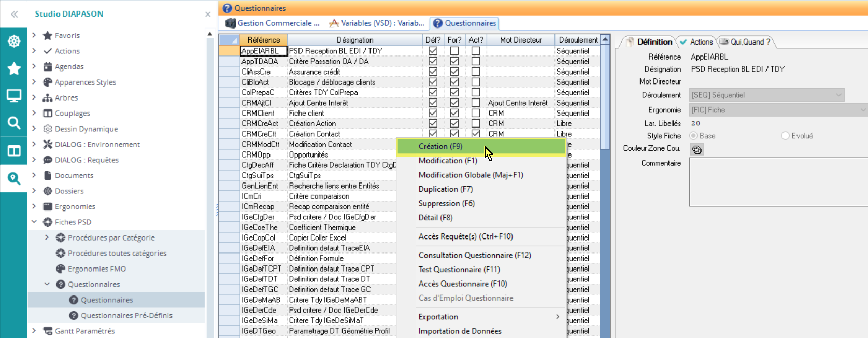Close the Studio DIAPASON panel

(208, 15)
